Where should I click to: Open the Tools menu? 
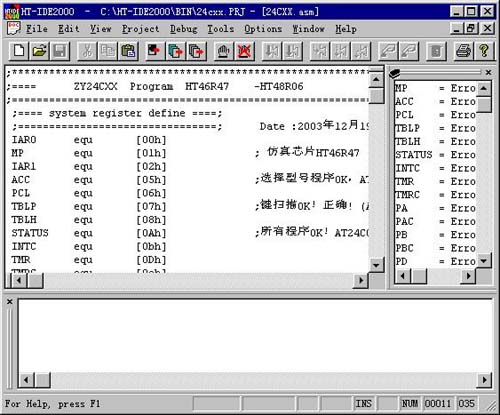coord(221,29)
